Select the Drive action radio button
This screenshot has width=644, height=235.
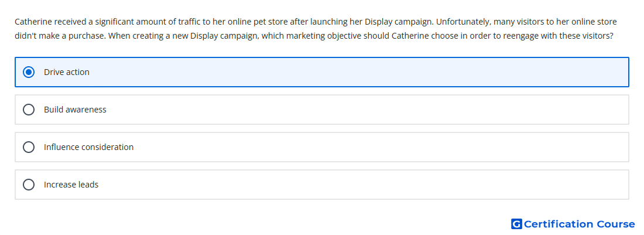[x=28, y=72]
